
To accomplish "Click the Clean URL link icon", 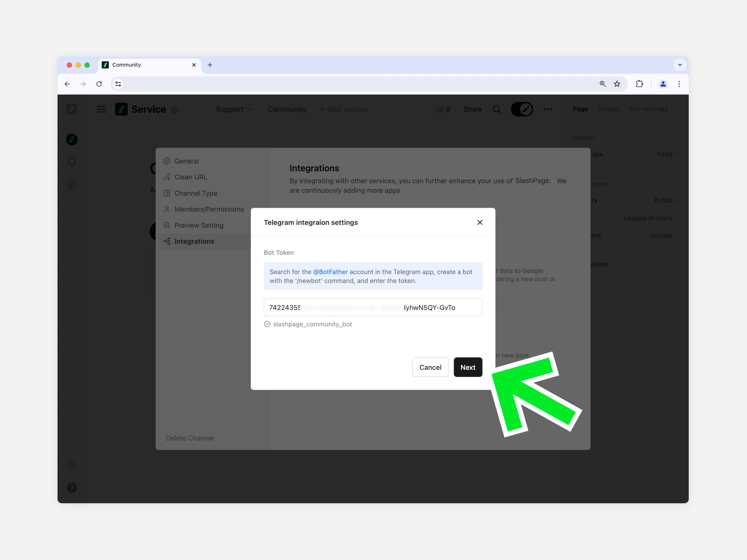I will [x=167, y=177].
